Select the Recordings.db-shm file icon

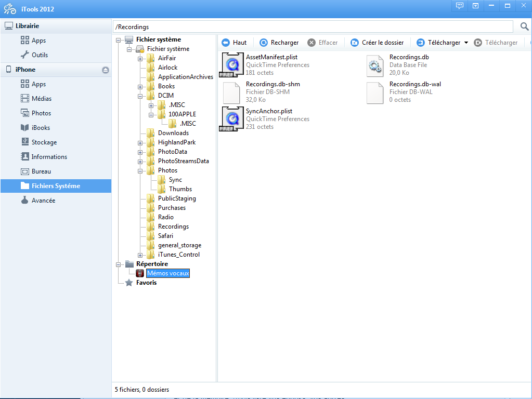tap(231, 92)
